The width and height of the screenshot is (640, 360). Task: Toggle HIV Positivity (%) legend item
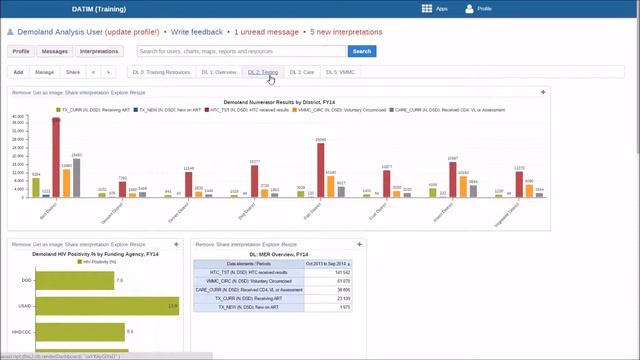[x=97, y=262]
